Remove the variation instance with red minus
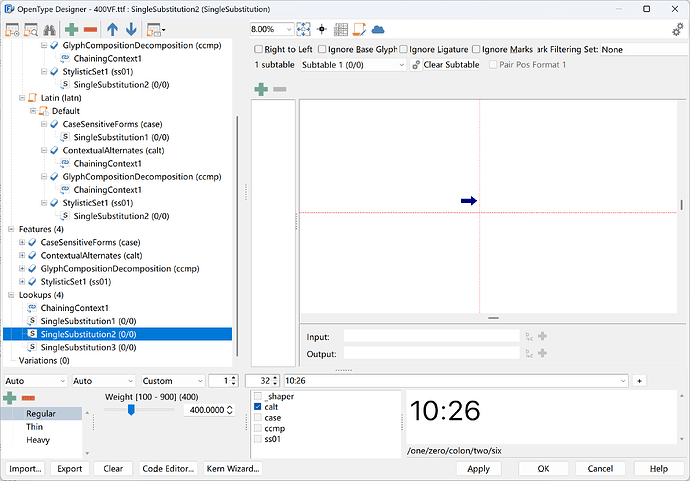This screenshot has height=481, width=690. [x=28, y=398]
